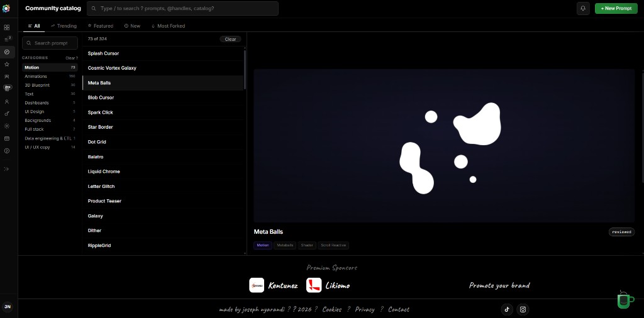Switch to the Featured tab
Viewport: 644px width, 318px height.
(x=101, y=26)
